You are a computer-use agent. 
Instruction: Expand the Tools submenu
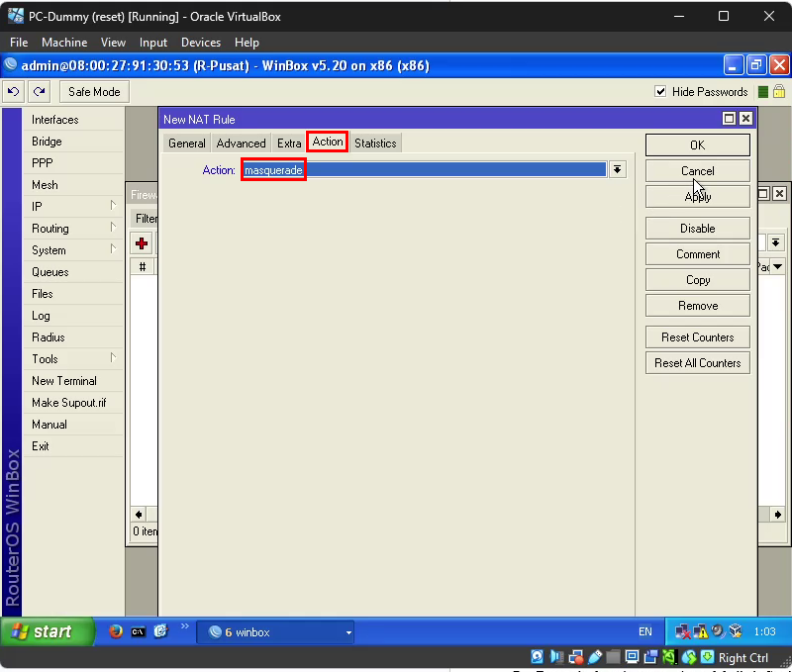point(113,358)
